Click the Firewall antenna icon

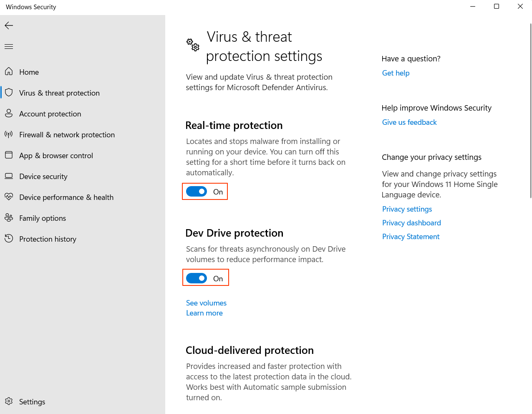[9, 134]
